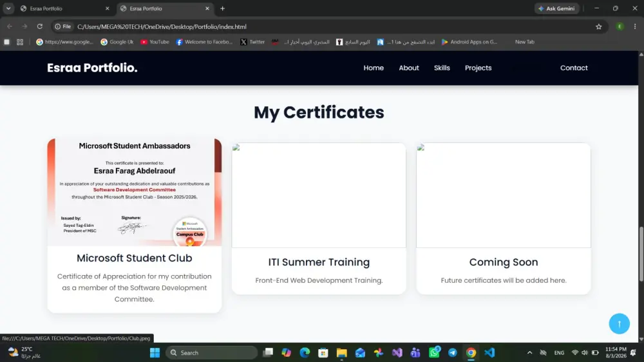Open the New Tab bookmark

[x=524, y=42]
